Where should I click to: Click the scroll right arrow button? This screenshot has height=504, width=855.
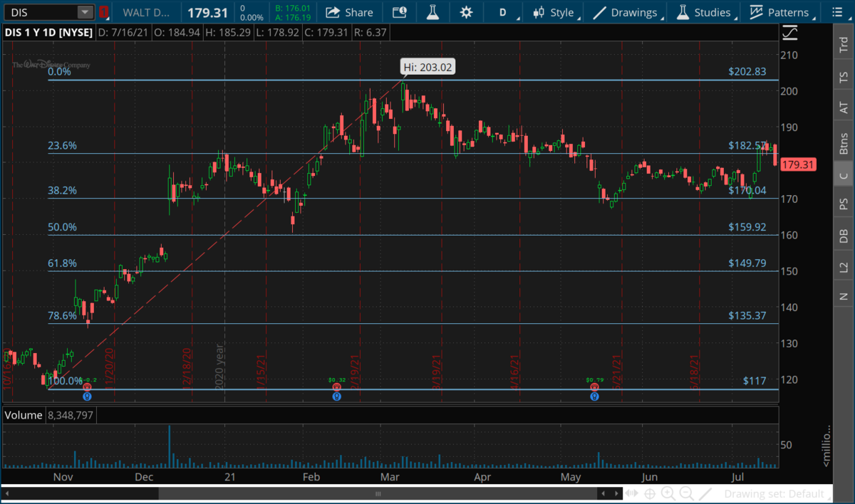[615, 493]
